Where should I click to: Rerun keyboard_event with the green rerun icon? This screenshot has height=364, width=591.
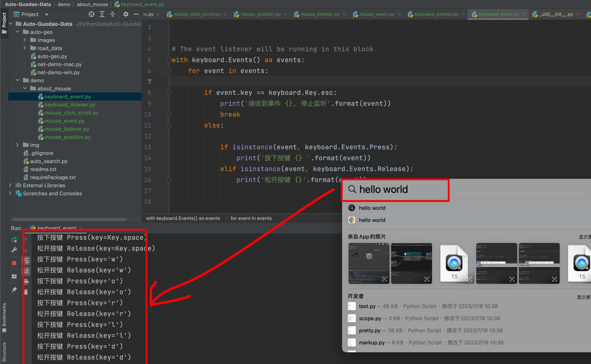(x=14, y=240)
